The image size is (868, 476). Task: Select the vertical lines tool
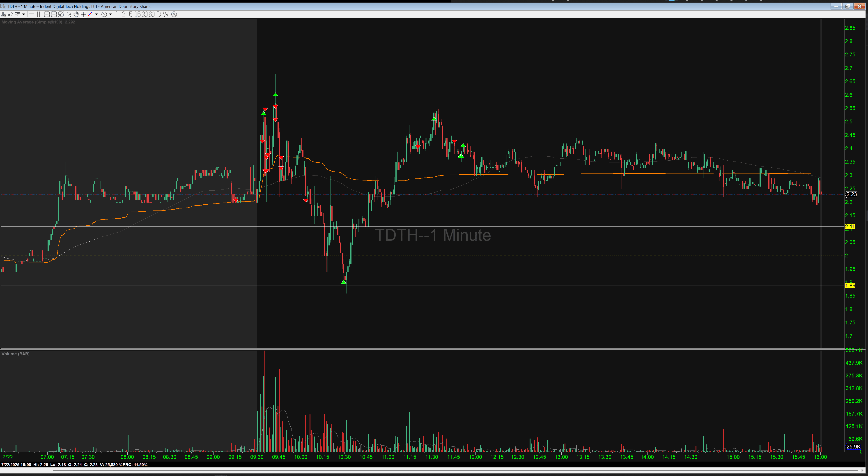click(38, 14)
